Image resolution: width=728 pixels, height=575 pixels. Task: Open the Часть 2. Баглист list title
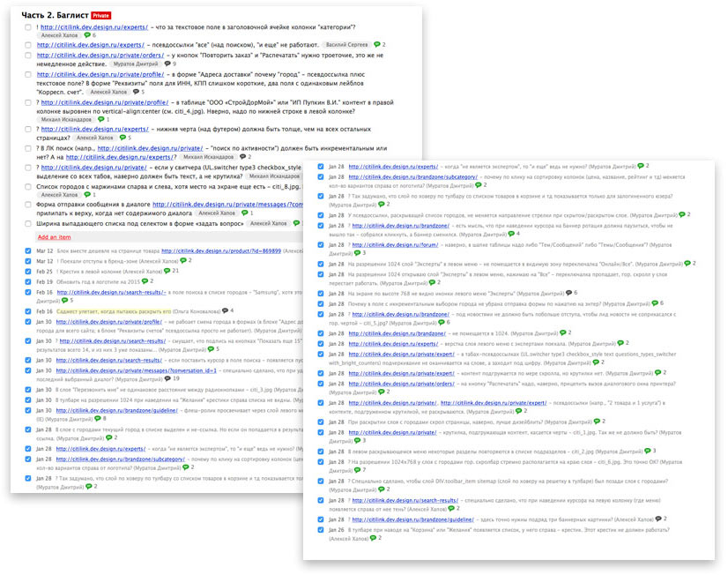[54, 15]
